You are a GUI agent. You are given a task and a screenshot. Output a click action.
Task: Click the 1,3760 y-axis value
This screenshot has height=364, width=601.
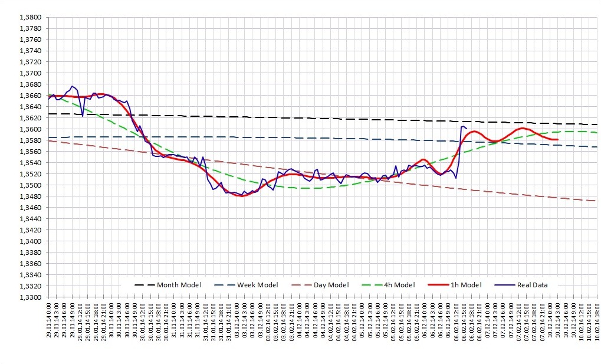pos(30,40)
